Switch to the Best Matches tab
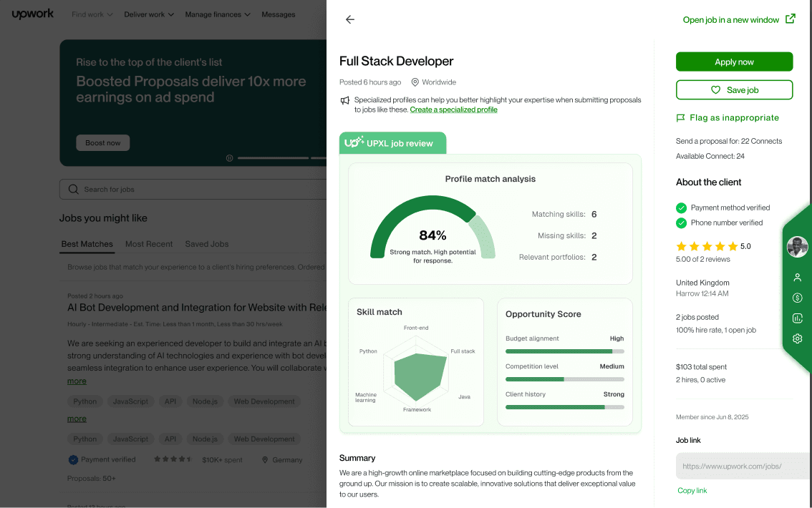The image size is (812, 508). pyautogui.click(x=87, y=244)
